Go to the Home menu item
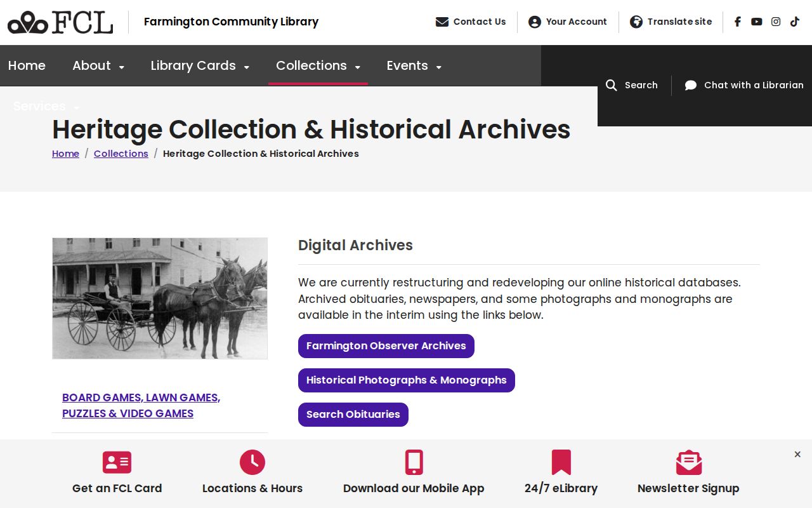 [27, 65]
